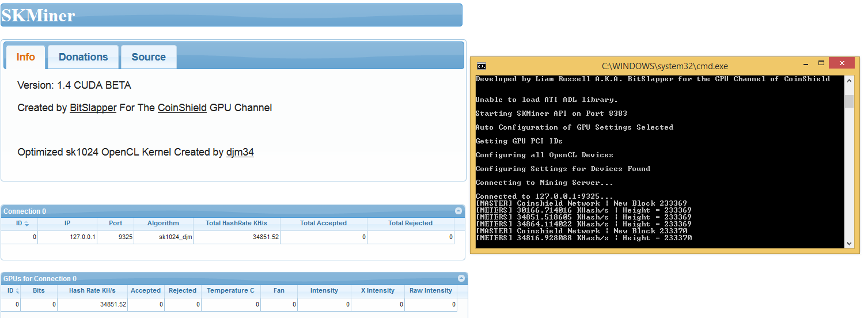The image size is (868, 318).
Task: Sort GPU table by Hash Rate KH/s
Action: click(93, 291)
